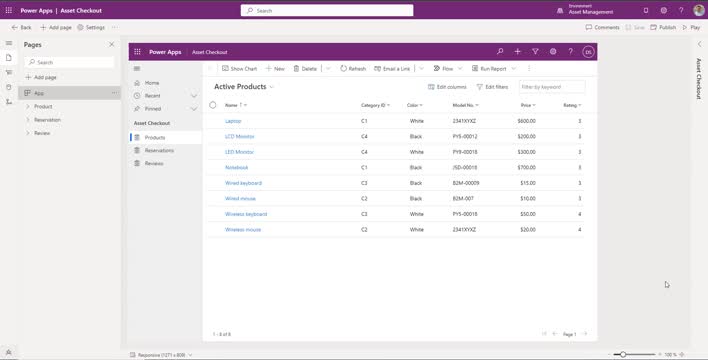This screenshot has width=708, height=360.
Task: Click the search magnifier in app header
Action: pos(500,52)
